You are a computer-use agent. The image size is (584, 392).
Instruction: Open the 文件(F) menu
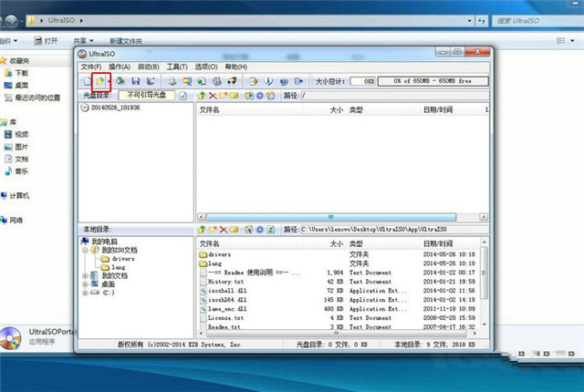tap(91, 67)
